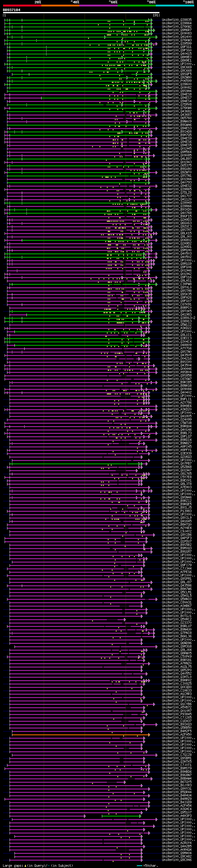Click the white query sequence bar

[81, 13]
